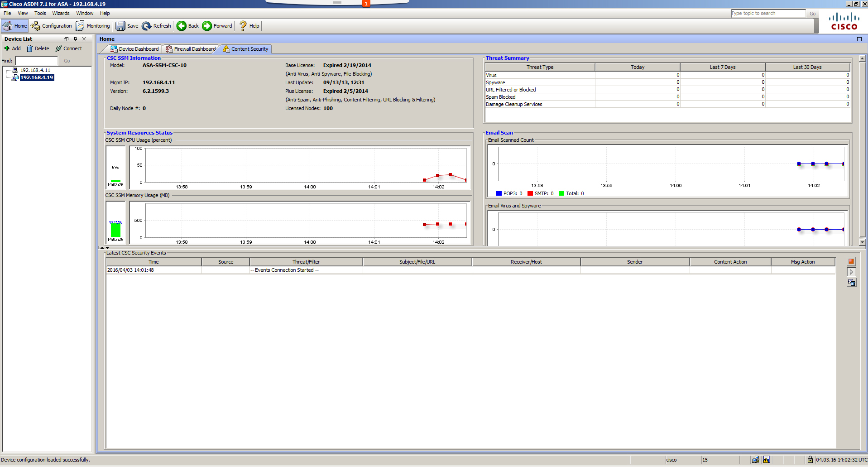Viewport: 868px width, 467px height.
Task: Pin the Device List panel
Action: [x=75, y=39]
